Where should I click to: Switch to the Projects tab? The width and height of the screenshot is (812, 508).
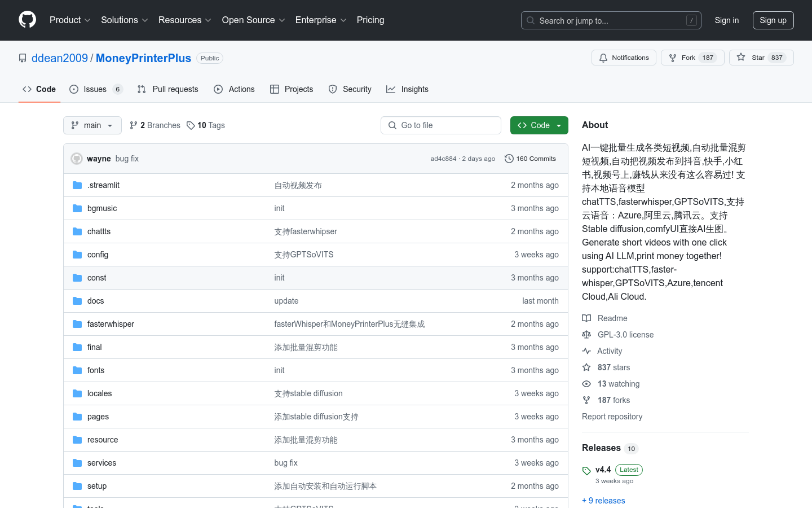click(x=292, y=89)
